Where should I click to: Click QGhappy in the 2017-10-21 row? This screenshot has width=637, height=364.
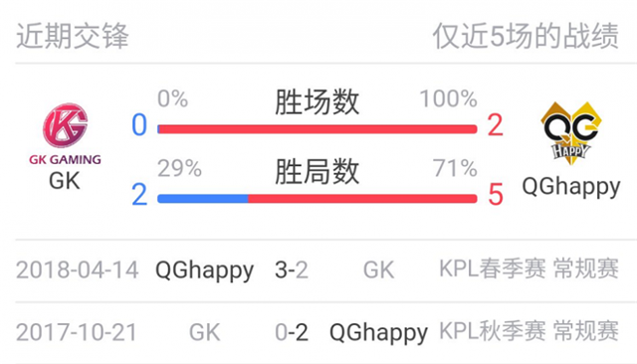[378, 333]
